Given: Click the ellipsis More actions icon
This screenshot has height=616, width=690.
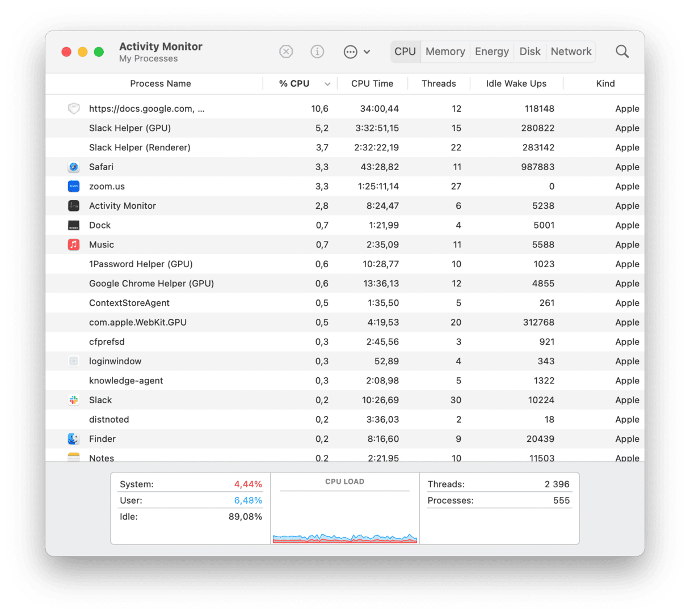Looking at the screenshot, I should click(x=351, y=52).
